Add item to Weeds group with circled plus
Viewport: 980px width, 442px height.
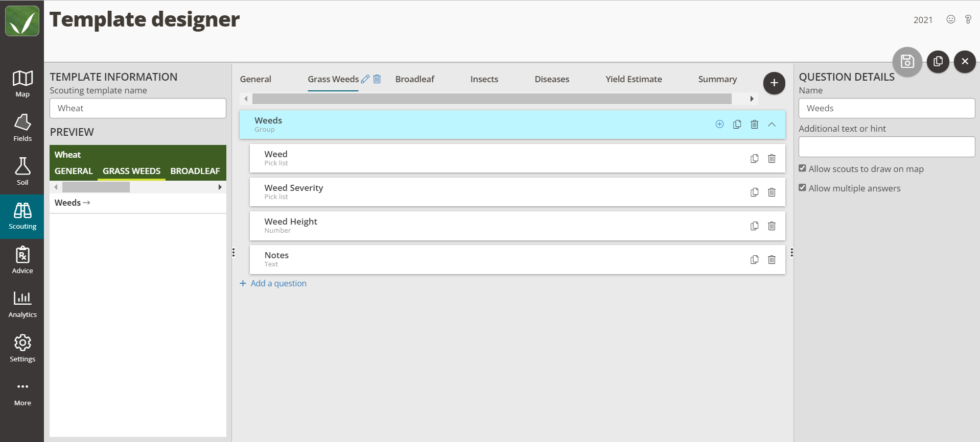click(719, 124)
